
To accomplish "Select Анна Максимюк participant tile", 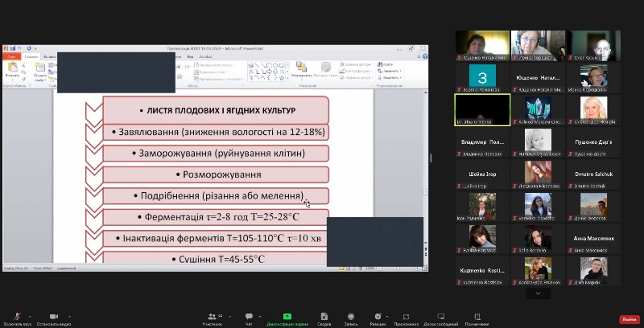I will point(593,238).
